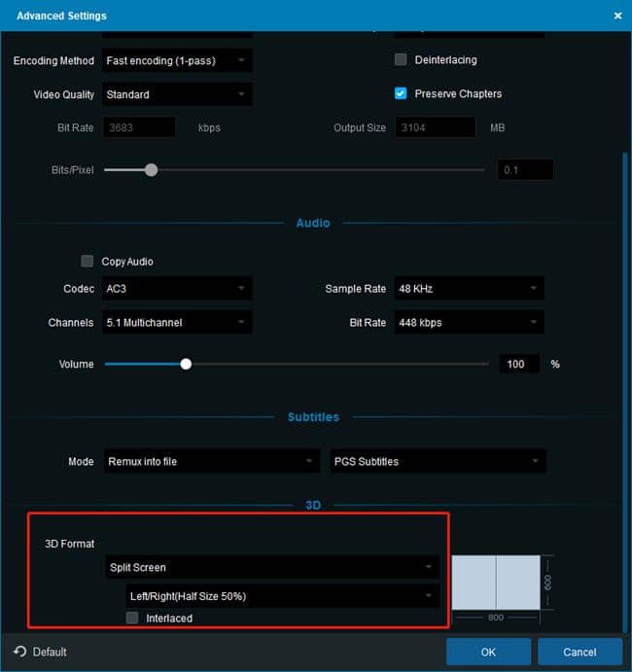This screenshot has height=672, width=632.
Task: Click the Default reset icon
Action: click(x=19, y=652)
